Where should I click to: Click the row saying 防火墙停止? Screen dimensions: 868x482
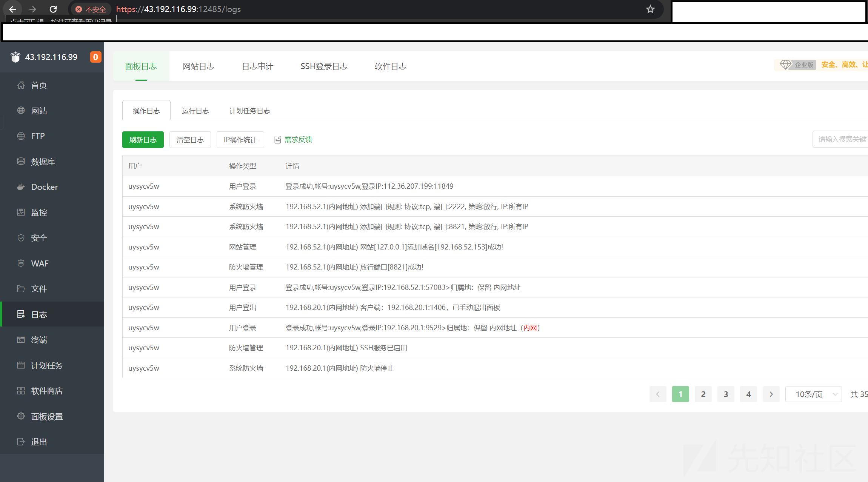(x=495, y=368)
